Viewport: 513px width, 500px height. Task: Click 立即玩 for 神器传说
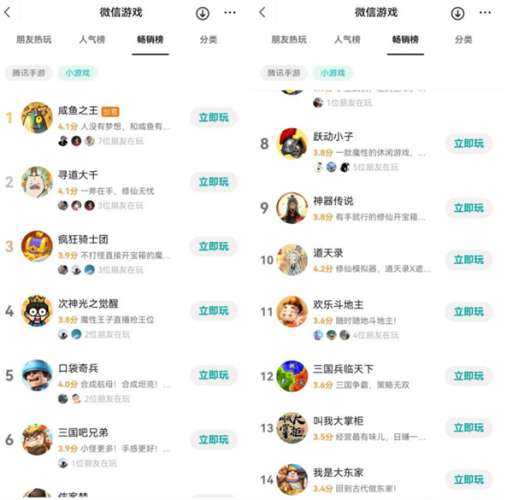click(x=469, y=208)
